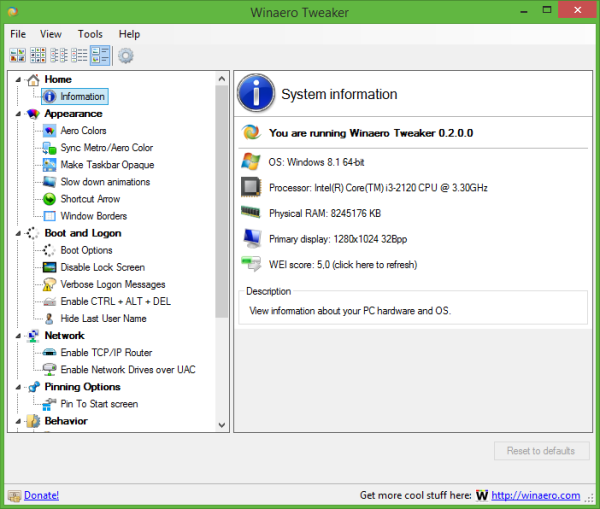Image resolution: width=600 pixels, height=509 pixels.
Task: Select Make Taskbar Opaque label
Action: 107,165
